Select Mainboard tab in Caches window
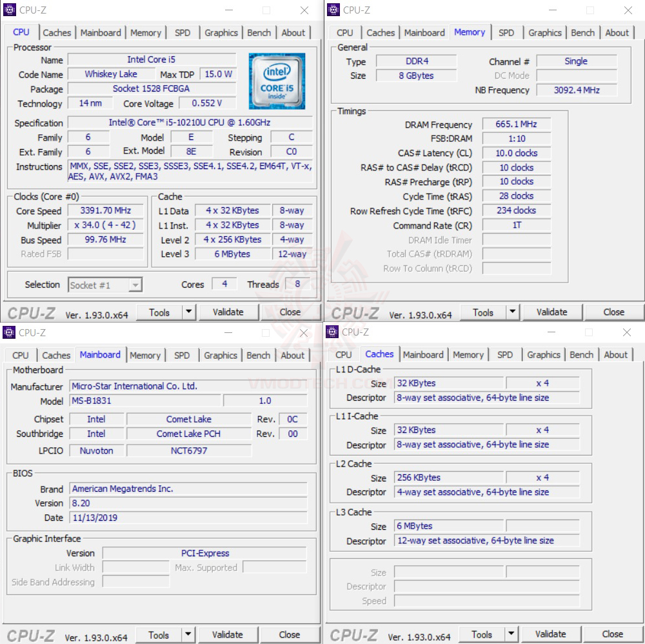Image resolution: width=645 pixels, height=644 pixels. (x=423, y=355)
